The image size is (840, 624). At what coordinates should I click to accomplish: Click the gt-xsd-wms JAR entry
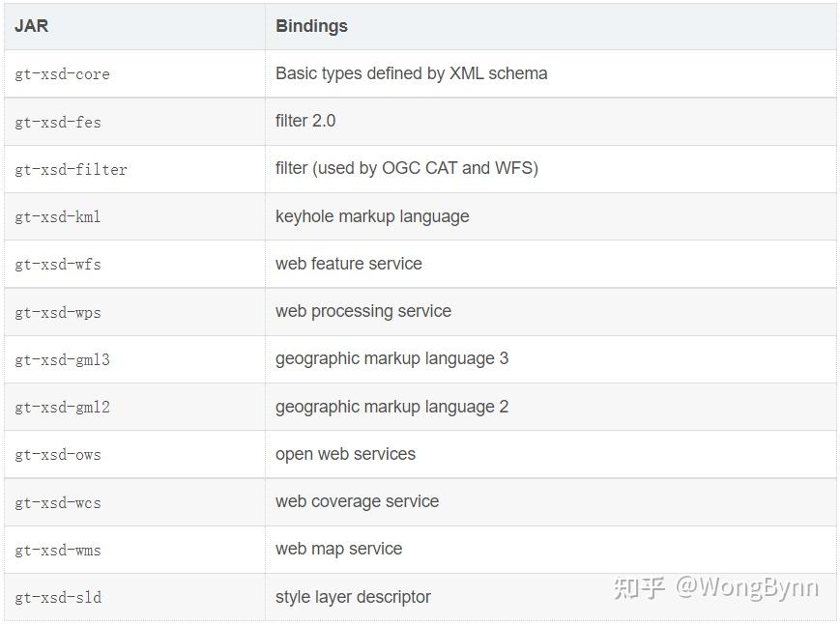58,550
